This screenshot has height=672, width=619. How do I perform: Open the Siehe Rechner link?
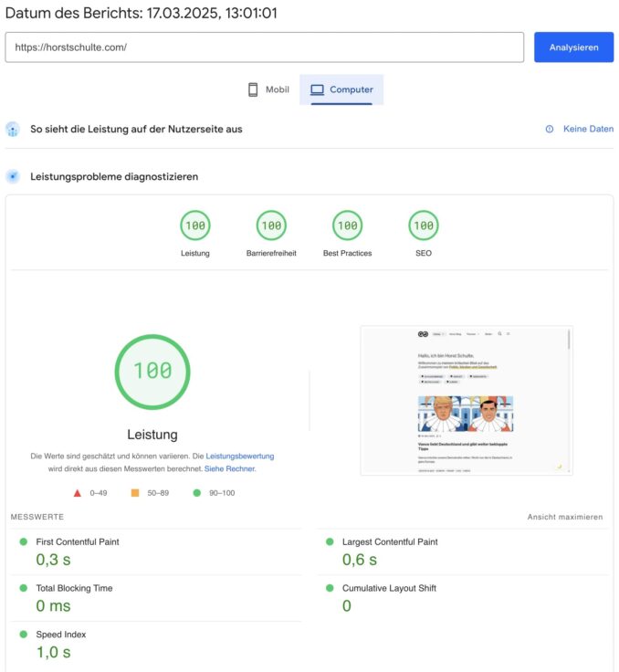tap(229, 469)
